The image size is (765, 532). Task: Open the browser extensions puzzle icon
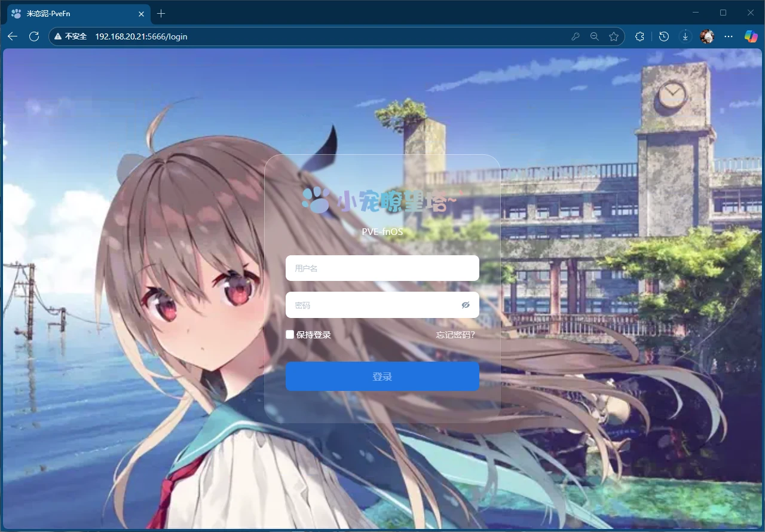639,36
